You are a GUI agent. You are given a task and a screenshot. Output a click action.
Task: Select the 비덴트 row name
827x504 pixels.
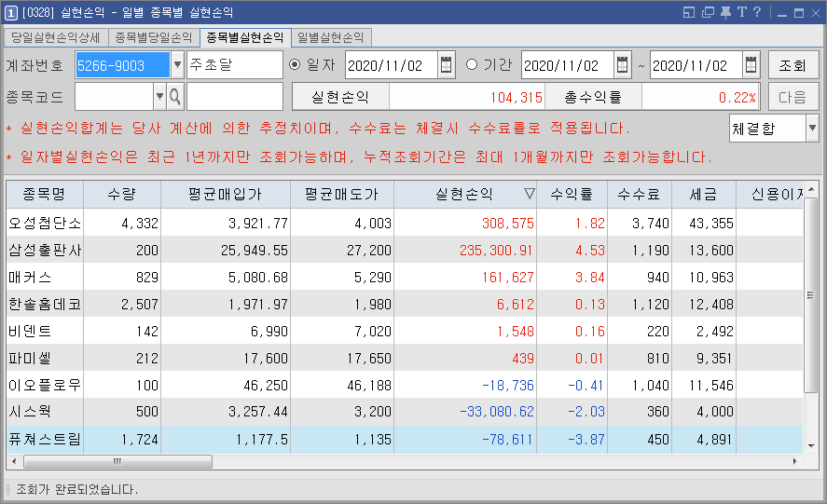[x=30, y=331]
